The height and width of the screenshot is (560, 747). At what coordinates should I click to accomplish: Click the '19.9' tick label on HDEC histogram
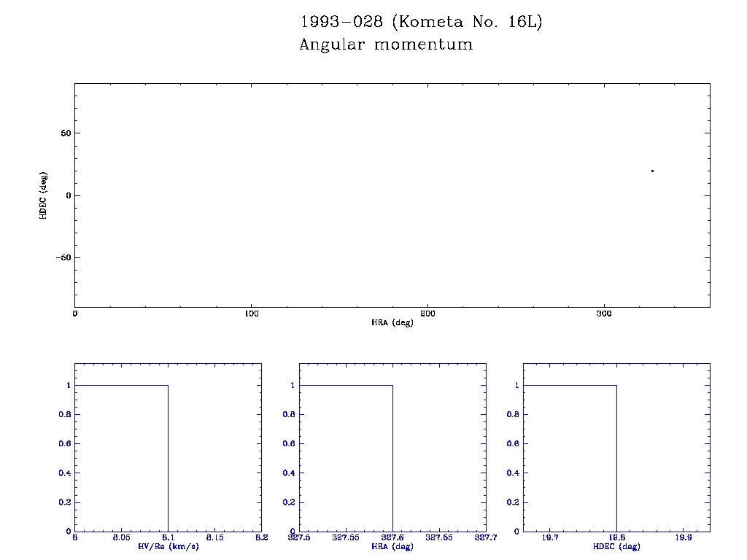coord(683,538)
